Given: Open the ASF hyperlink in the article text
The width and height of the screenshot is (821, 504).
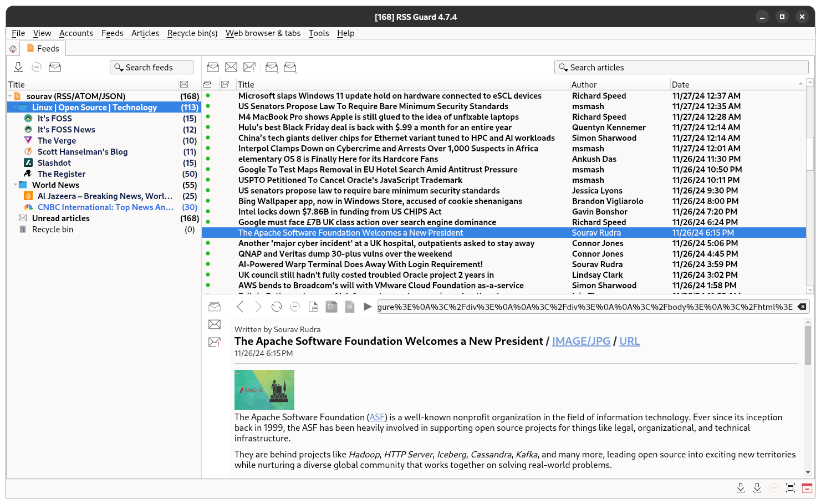Looking at the screenshot, I should coord(377,417).
